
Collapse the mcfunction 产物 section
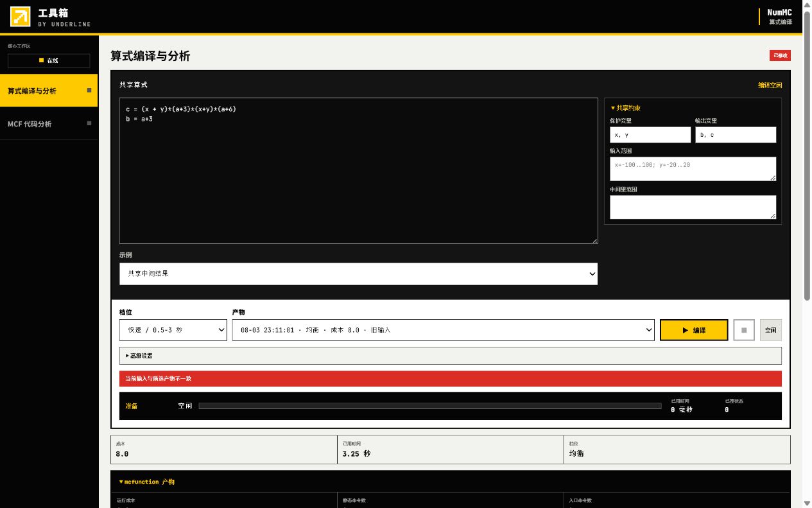click(x=146, y=482)
